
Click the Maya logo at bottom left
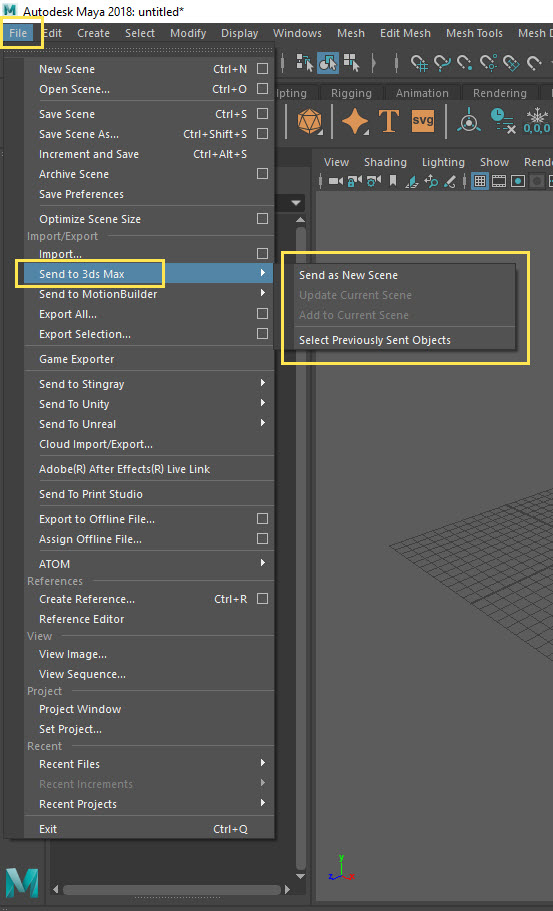(22, 883)
